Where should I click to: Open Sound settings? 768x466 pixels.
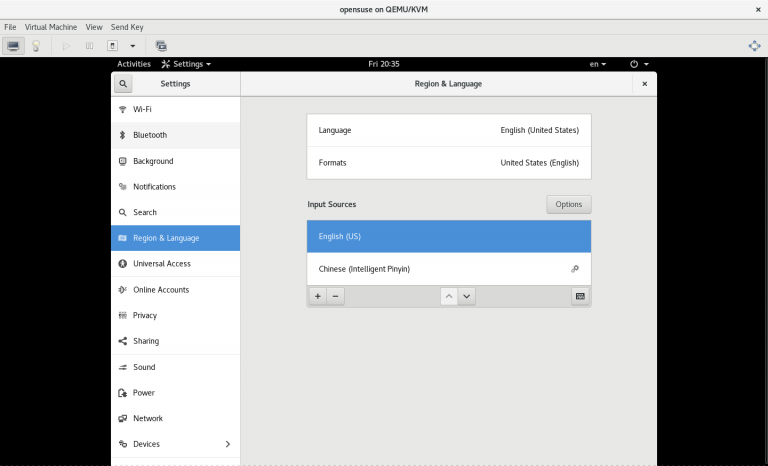point(175,367)
